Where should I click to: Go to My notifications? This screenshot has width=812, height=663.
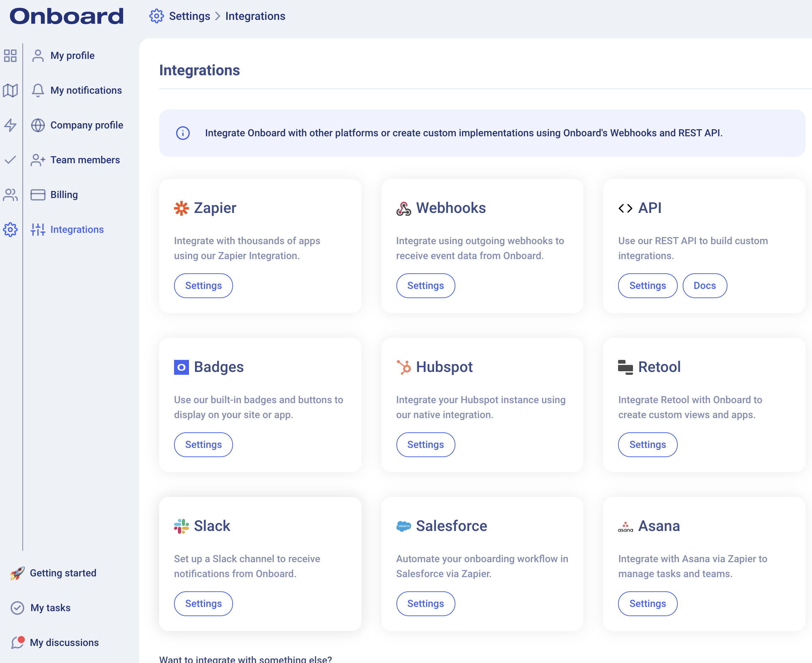(x=86, y=91)
